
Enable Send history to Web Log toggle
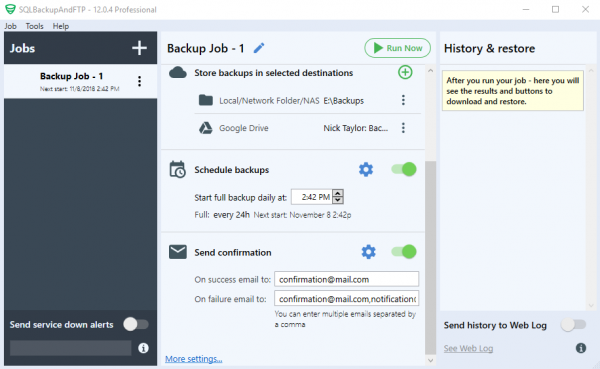[x=573, y=325]
